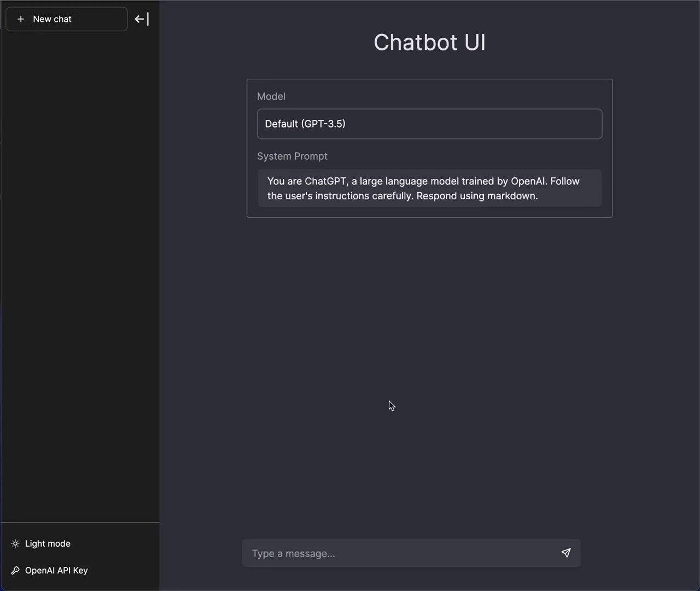This screenshot has height=591, width=700.
Task: Expand the model chooser under Model label
Action: click(x=429, y=124)
